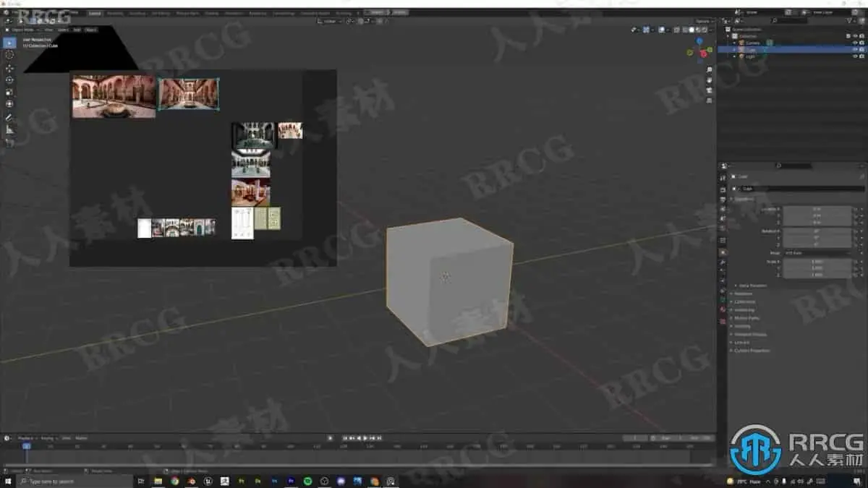Select the Measure tool
The image size is (868, 488).
(9, 129)
